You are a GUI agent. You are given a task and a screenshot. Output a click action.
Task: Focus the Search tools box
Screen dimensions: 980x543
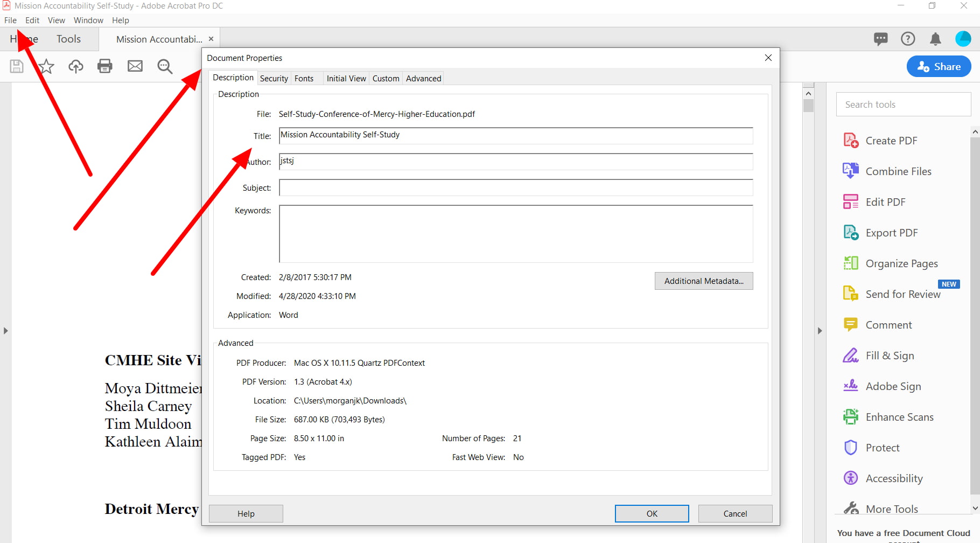click(x=904, y=105)
